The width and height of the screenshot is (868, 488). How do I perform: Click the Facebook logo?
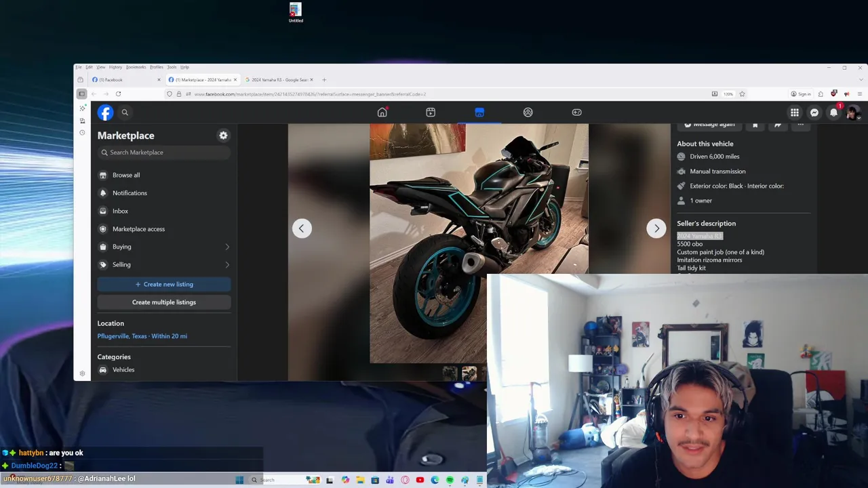105,113
